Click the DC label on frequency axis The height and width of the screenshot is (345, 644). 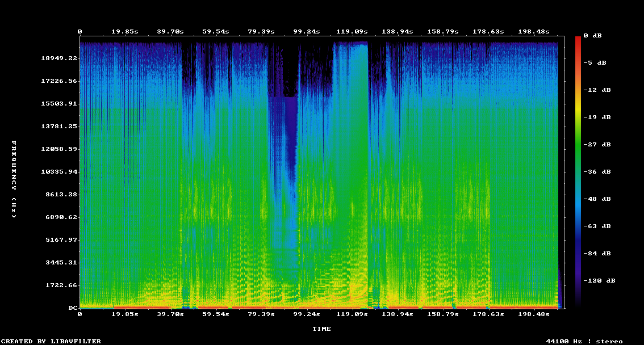click(73, 308)
